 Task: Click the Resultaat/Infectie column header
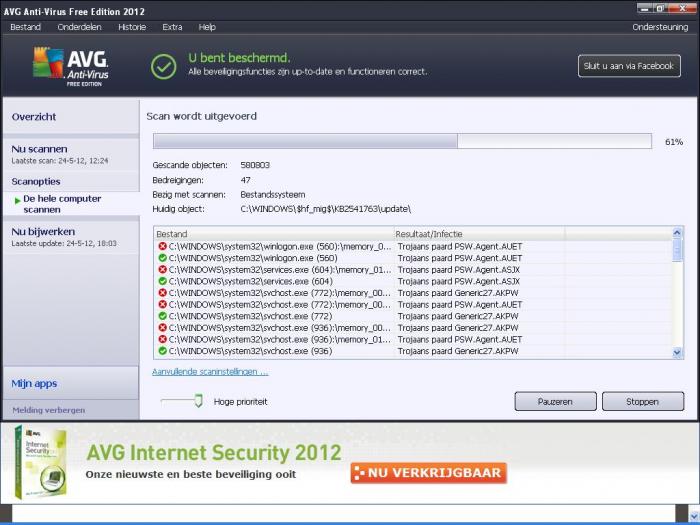click(479, 234)
